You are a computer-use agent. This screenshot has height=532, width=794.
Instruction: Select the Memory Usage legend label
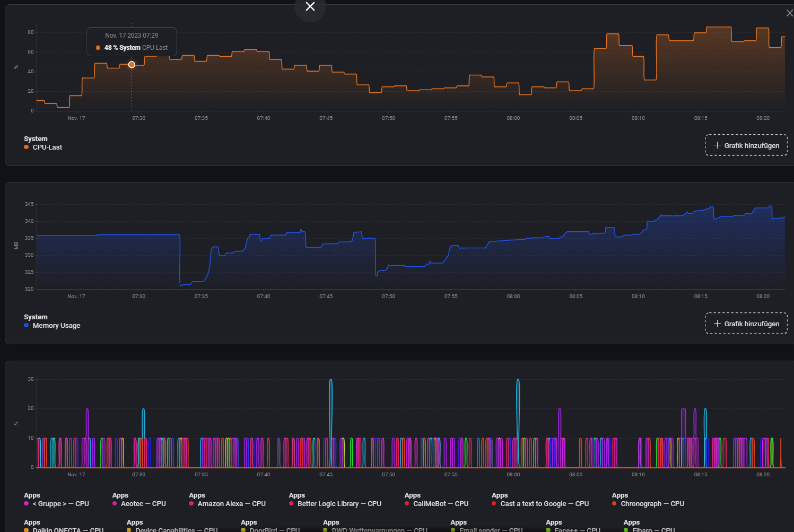[57, 326]
